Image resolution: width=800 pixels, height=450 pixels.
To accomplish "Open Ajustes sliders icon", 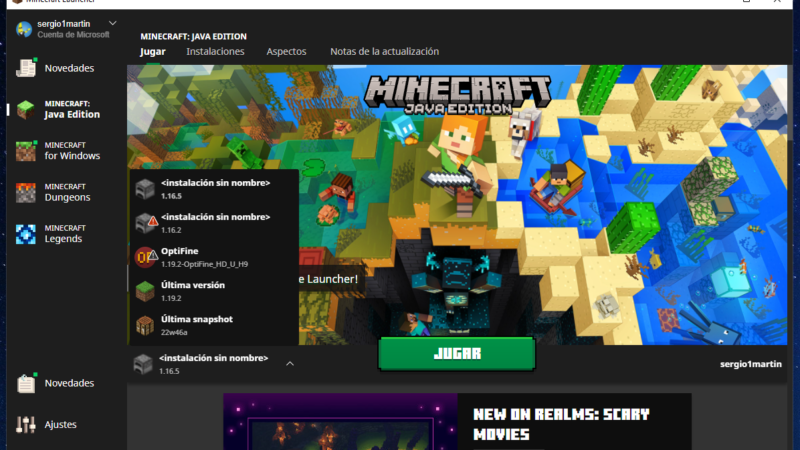I will (26, 424).
